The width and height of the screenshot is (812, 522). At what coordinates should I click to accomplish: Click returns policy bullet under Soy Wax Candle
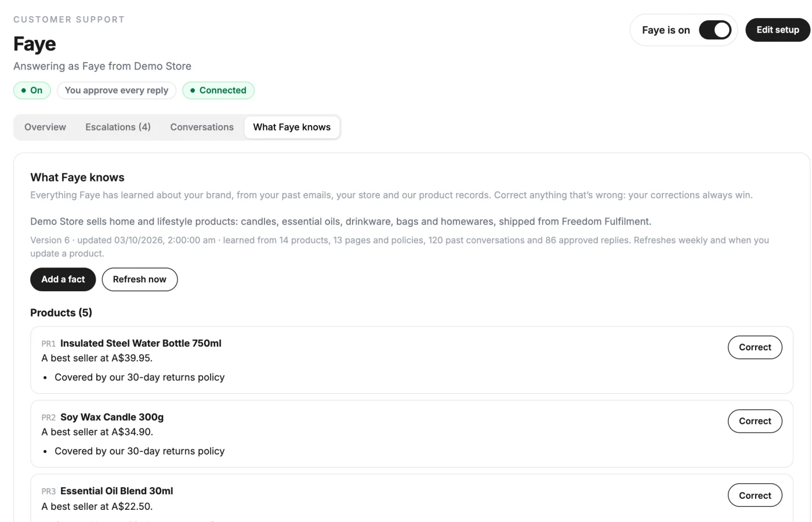[x=139, y=451]
